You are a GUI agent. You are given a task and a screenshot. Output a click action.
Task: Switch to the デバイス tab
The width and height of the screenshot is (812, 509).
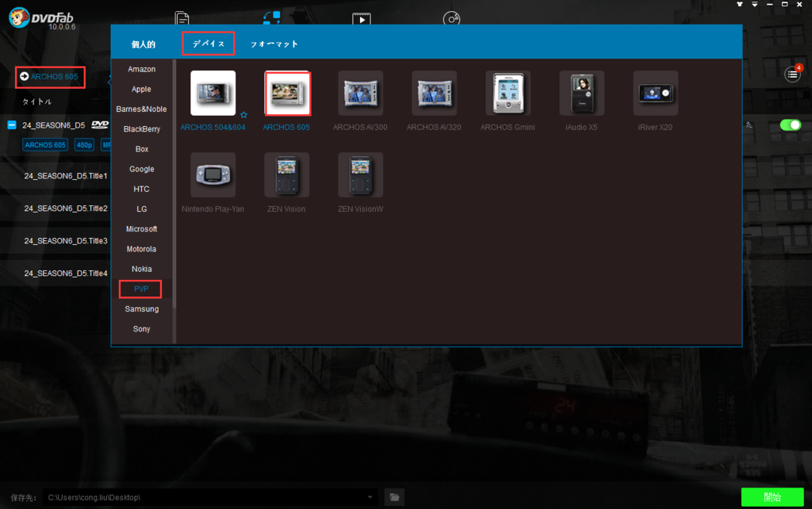tap(209, 44)
